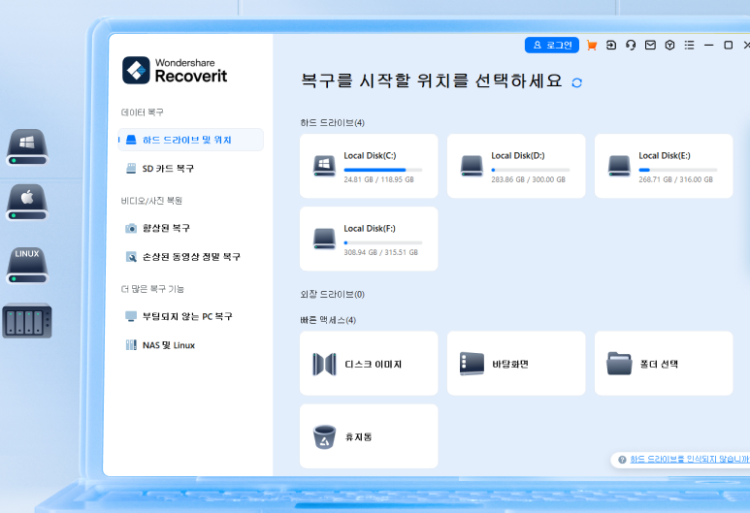This screenshot has width=750, height=513.
Task: Click the shield icon in title bar
Action: (x=670, y=45)
